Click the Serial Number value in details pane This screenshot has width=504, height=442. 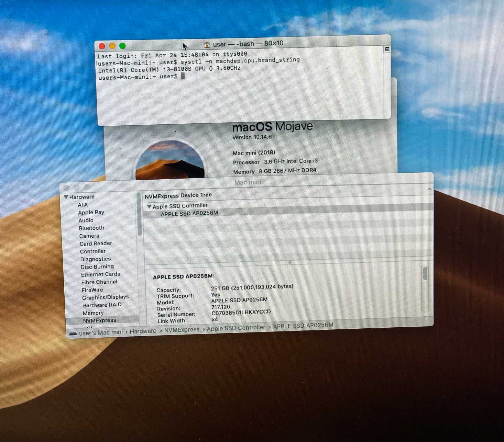[x=241, y=313]
